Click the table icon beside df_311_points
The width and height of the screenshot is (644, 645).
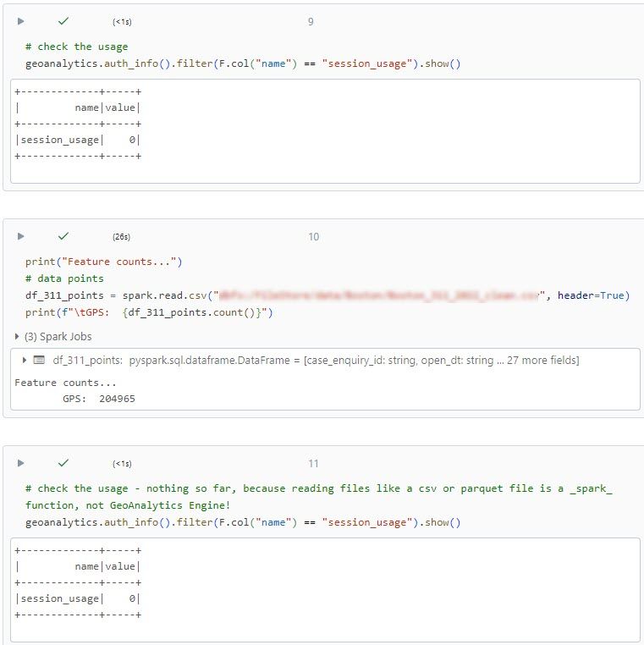[39, 361]
